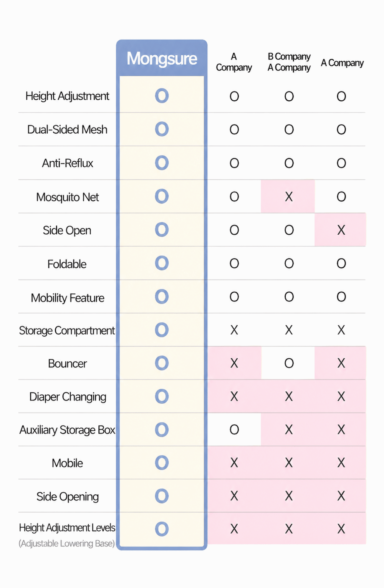
Task: Click the Anti-Reflux feature label
Action: click(68, 163)
